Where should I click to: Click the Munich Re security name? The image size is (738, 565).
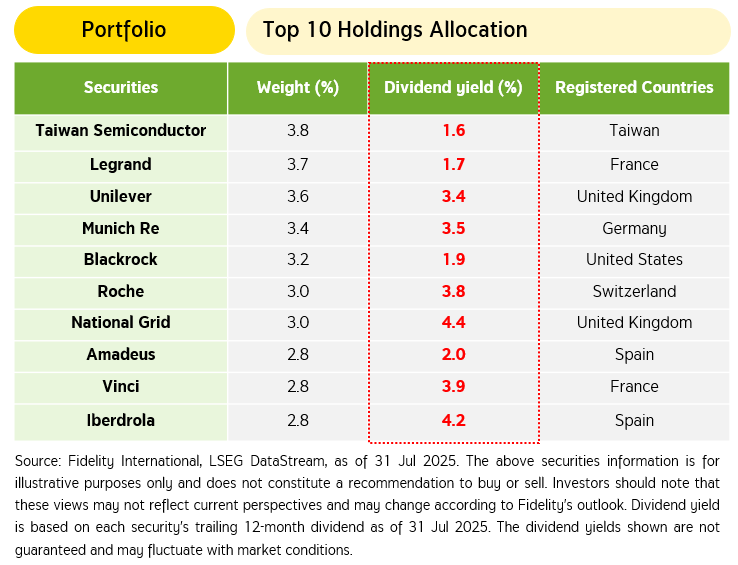(121, 228)
